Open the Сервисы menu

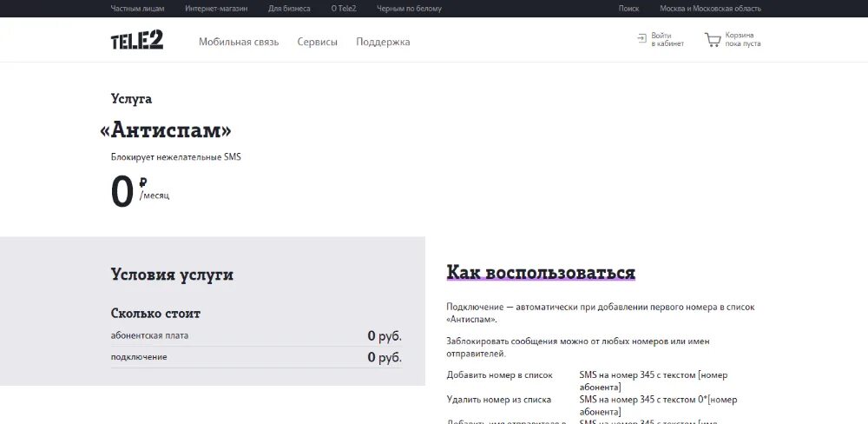[x=317, y=42]
